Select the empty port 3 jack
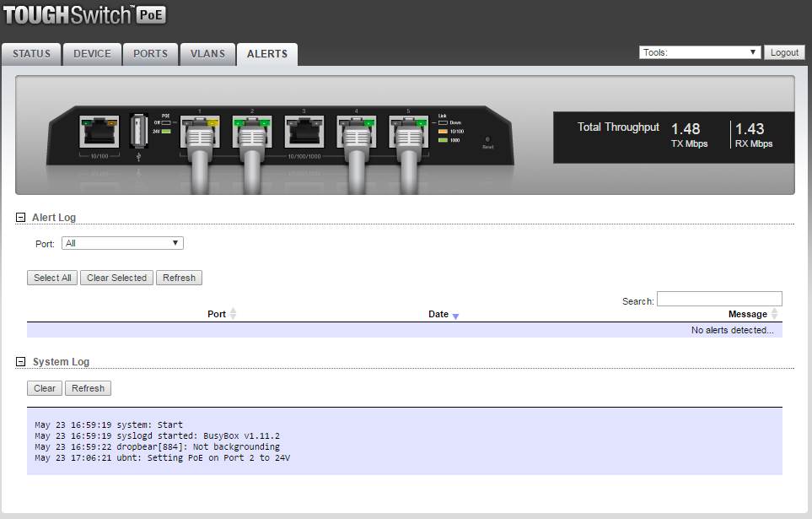 pos(304,132)
